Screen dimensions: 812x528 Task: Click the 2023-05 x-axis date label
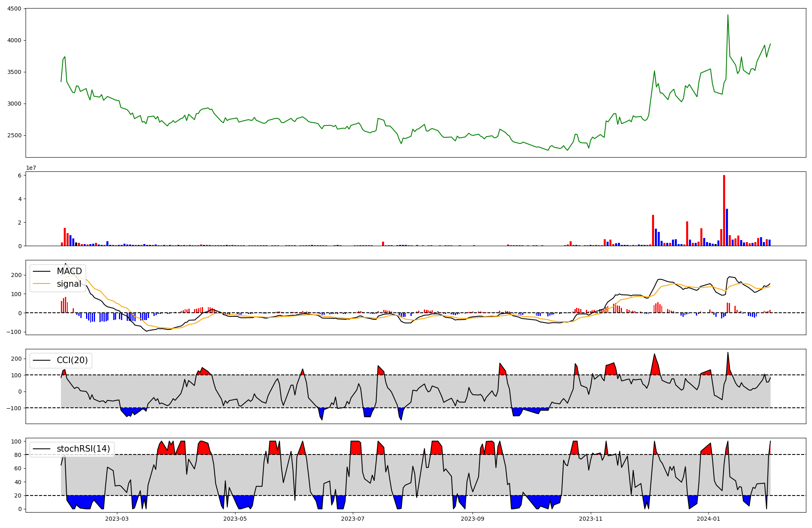pyautogui.click(x=235, y=519)
